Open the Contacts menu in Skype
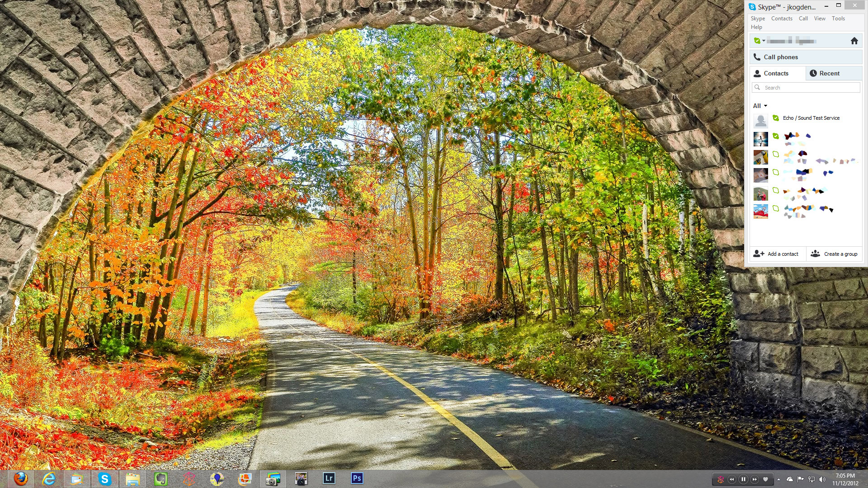 click(781, 19)
